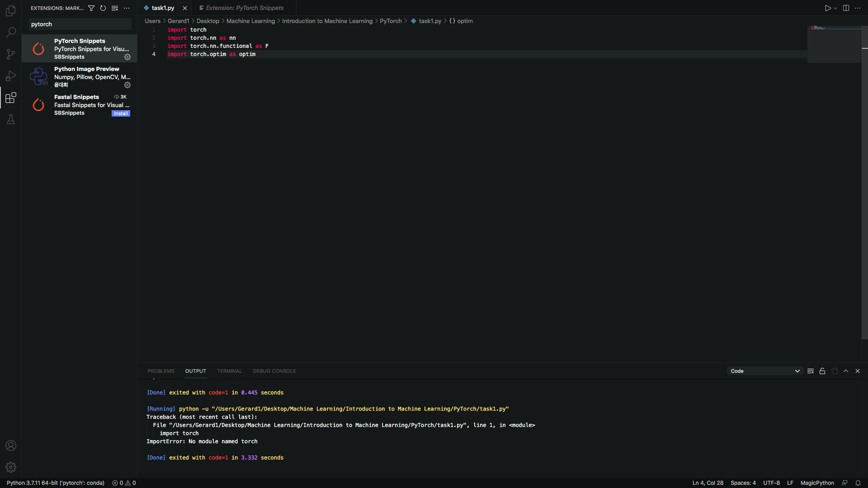Switch to the TERMINAL panel tab
This screenshot has width=868, height=488.
click(x=229, y=371)
